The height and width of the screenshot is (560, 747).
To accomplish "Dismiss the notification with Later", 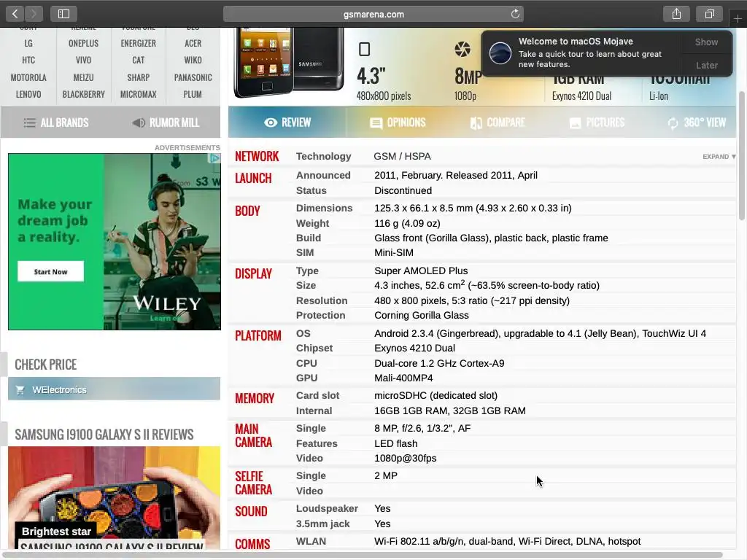I will 706,65.
